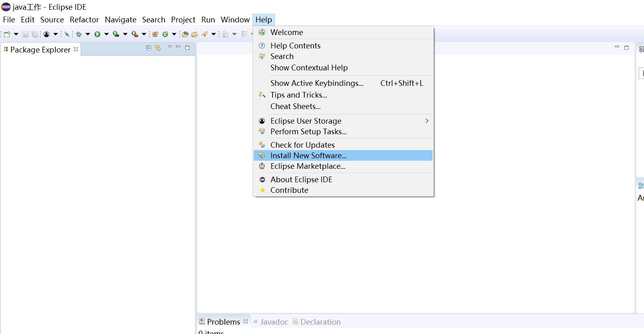Click the Save toolbar icon
This screenshot has height=334, width=644.
coord(25,35)
